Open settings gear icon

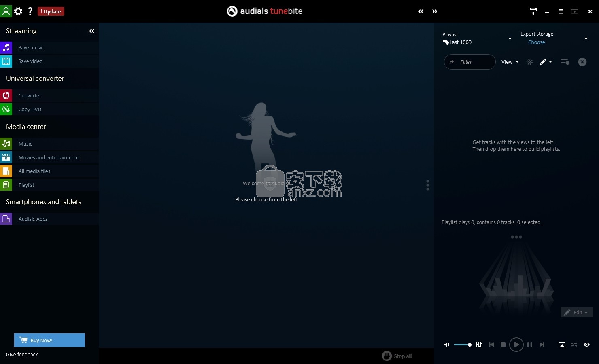(18, 11)
